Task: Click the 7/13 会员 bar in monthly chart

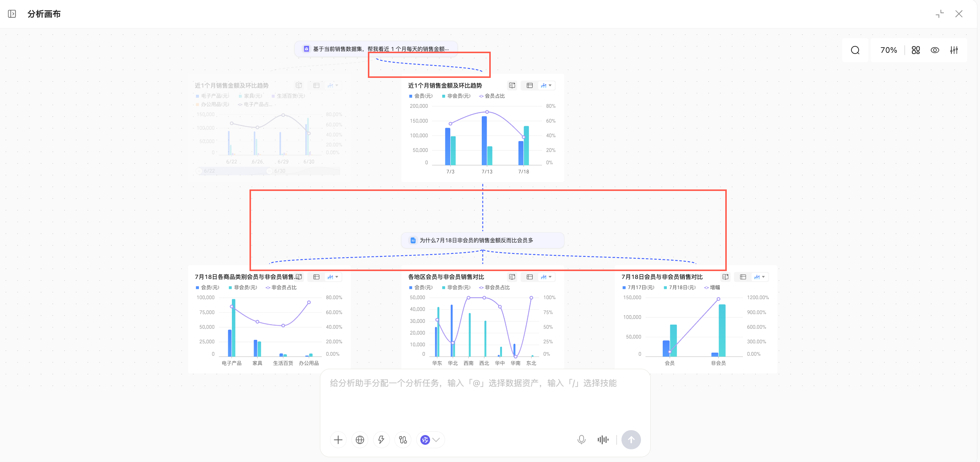Action: [484, 141]
